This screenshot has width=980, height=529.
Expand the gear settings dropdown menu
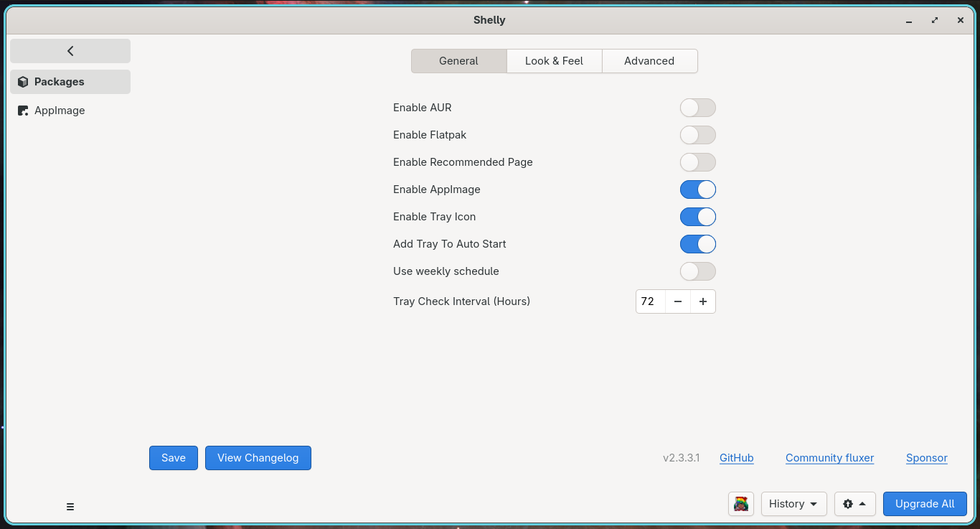(x=855, y=504)
